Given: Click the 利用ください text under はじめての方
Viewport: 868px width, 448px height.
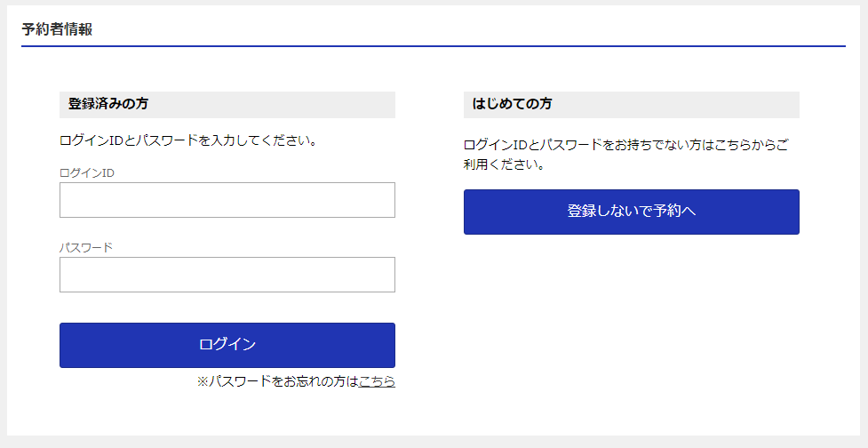Looking at the screenshot, I should [x=504, y=164].
